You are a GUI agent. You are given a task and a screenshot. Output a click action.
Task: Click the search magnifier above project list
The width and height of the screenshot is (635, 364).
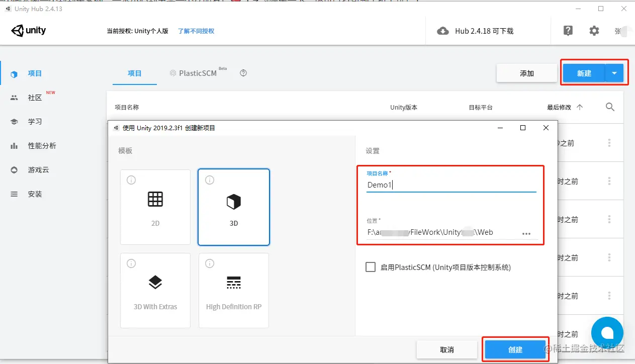point(610,107)
